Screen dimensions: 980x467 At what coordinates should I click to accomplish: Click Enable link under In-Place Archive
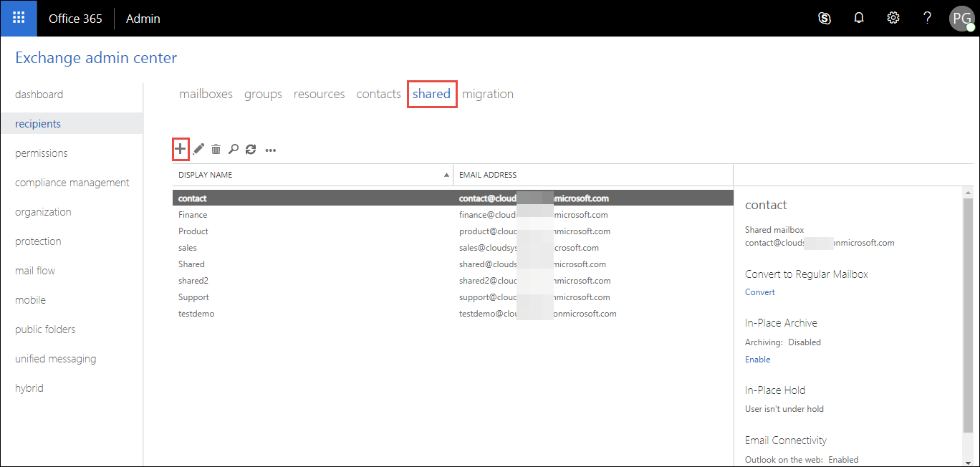coord(757,360)
